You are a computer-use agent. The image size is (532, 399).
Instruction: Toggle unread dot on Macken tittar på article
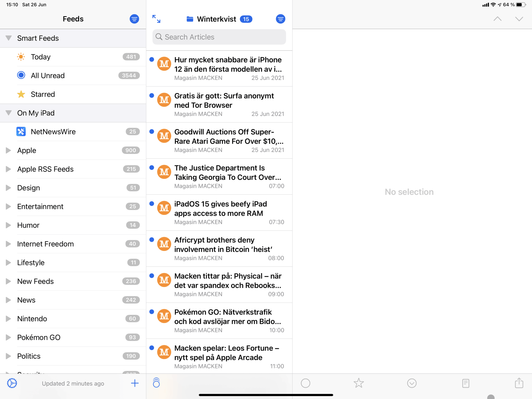[x=152, y=276]
